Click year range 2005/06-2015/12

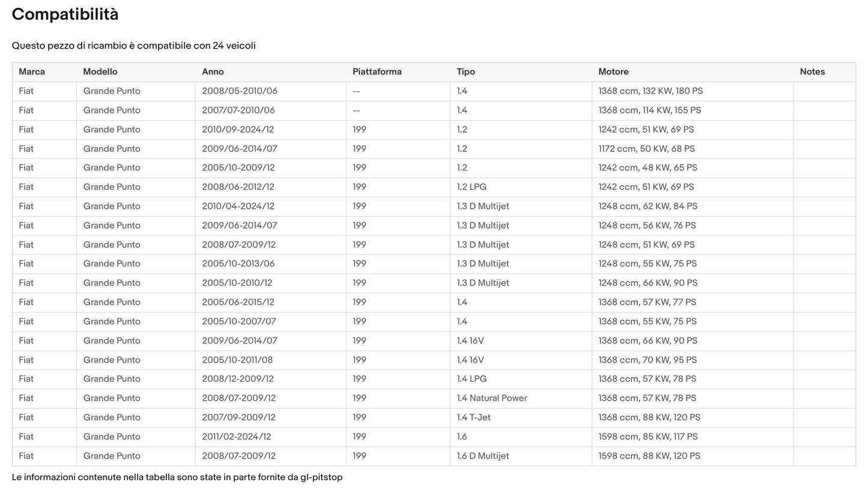[x=238, y=302]
